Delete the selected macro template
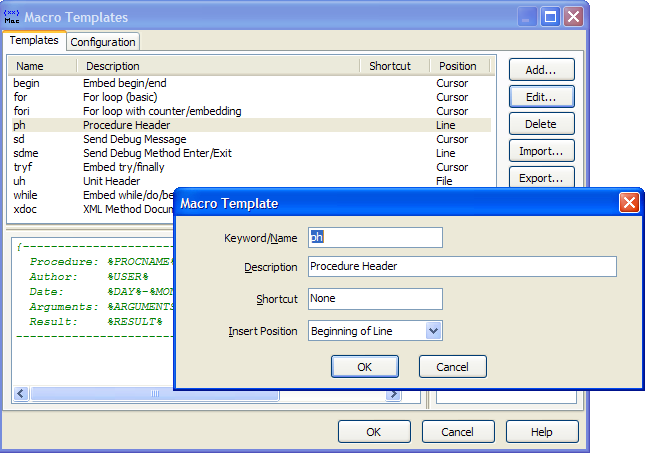 541,124
